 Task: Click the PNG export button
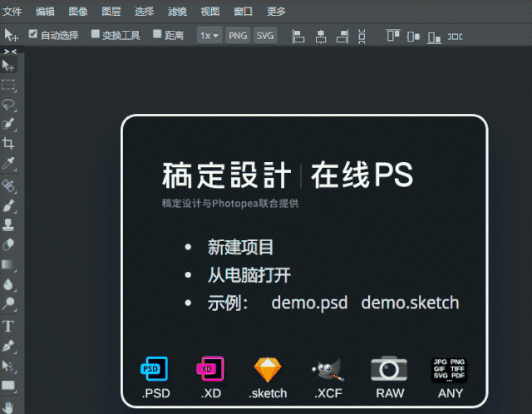pyautogui.click(x=238, y=35)
